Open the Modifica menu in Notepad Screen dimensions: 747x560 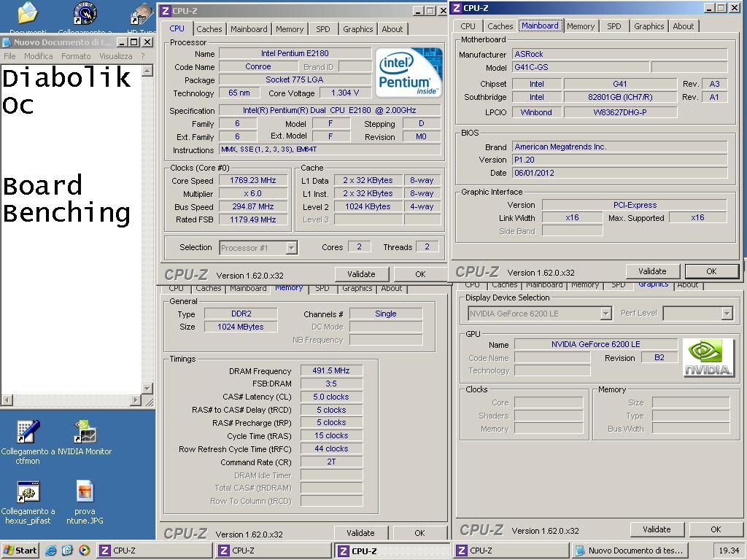tap(39, 56)
